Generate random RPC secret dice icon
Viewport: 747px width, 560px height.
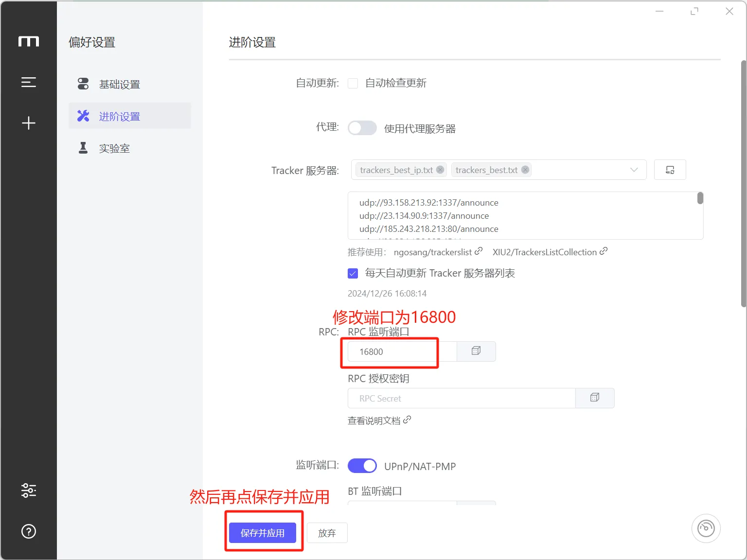595,398
